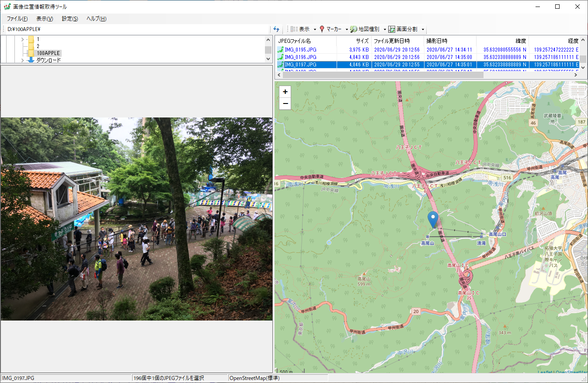Click the 清滝 station label on map
The image size is (588, 383).
click(481, 243)
